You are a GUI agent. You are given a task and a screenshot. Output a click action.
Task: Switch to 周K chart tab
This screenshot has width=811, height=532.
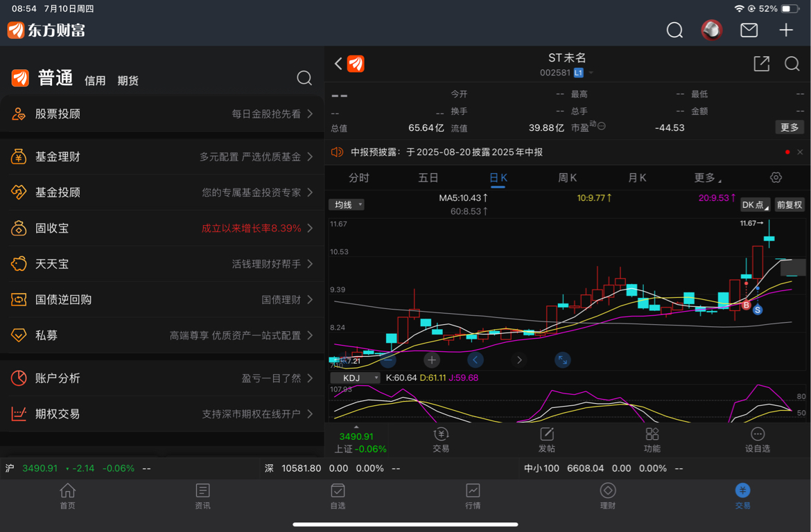pyautogui.click(x=568, y=178)
